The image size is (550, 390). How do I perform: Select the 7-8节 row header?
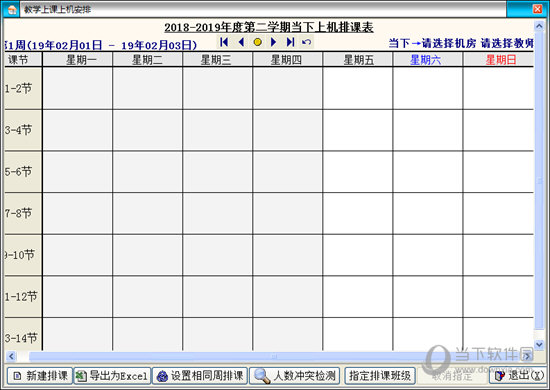coord(23,213)
